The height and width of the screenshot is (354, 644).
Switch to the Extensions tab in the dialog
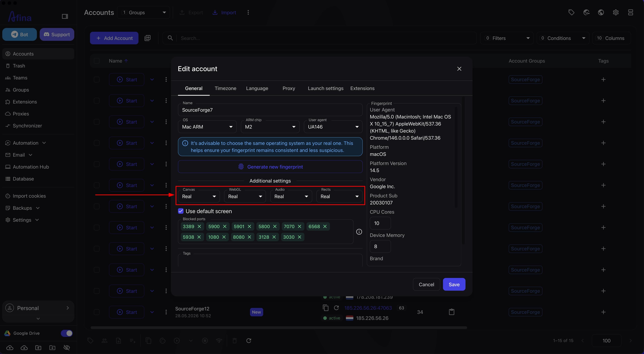click(x=362, y=88)
